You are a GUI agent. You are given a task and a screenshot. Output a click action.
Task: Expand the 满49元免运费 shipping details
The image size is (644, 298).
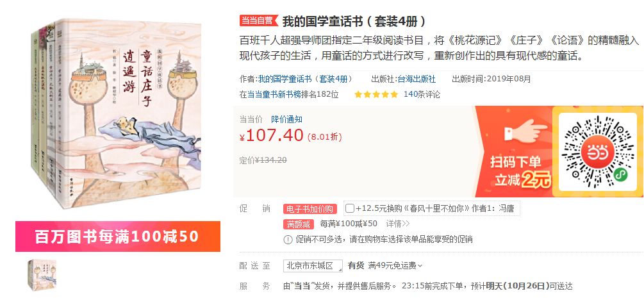[395, 265]
